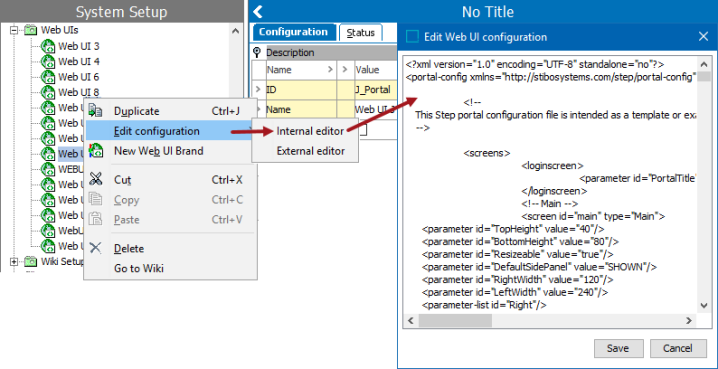Tick the checkbox below the Name value
Viewport: 718px width, 369px height.
tap(363, 130)
